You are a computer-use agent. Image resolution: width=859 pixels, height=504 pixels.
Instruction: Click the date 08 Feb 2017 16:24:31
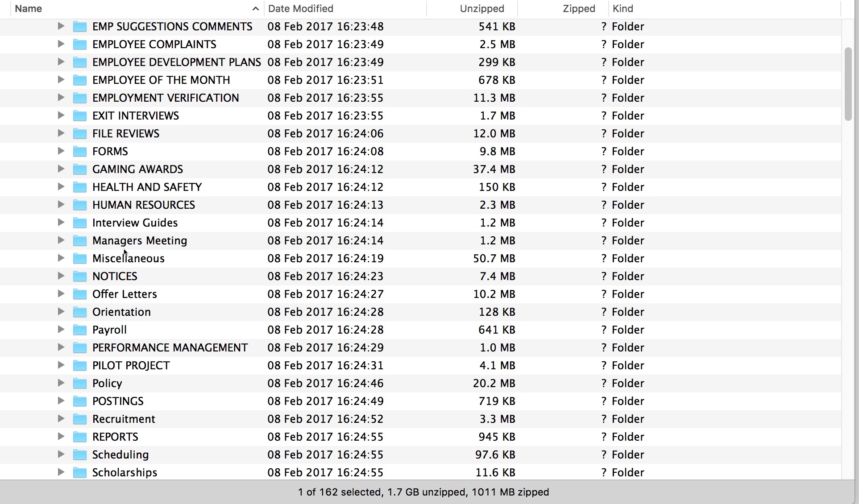(325, 365)
